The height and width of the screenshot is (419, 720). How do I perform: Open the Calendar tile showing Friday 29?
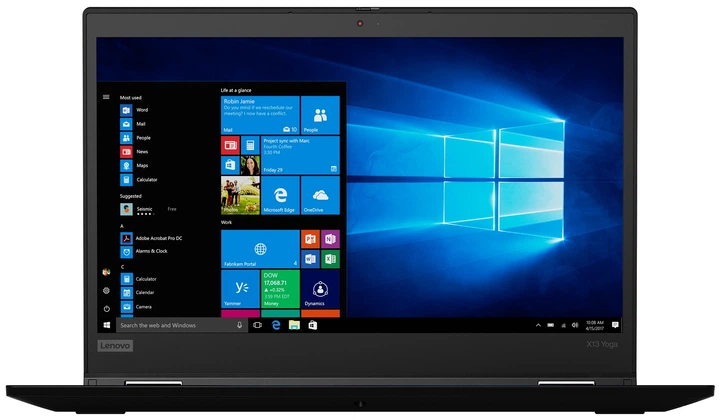[x=300, y=155]
